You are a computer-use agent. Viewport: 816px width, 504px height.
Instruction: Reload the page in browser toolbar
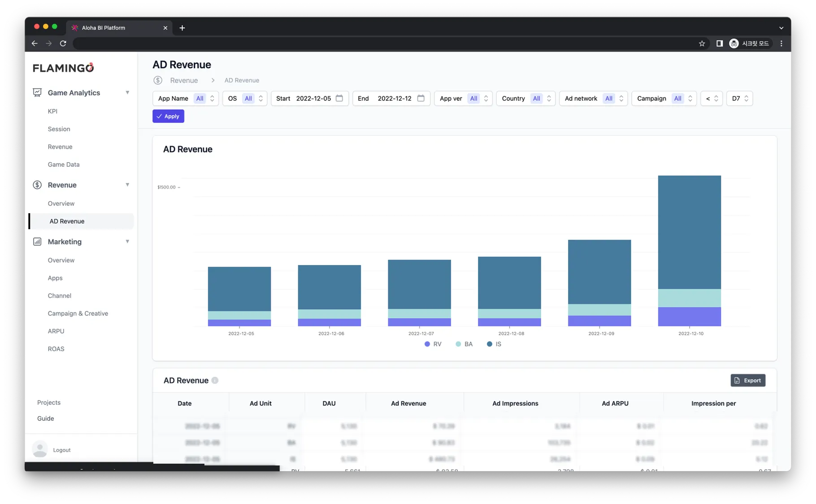coord(63,43)
